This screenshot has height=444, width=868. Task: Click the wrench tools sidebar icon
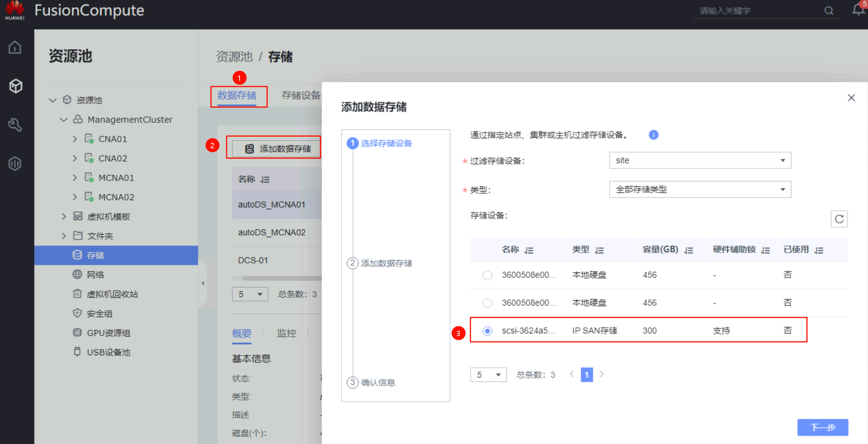[15, 125]
